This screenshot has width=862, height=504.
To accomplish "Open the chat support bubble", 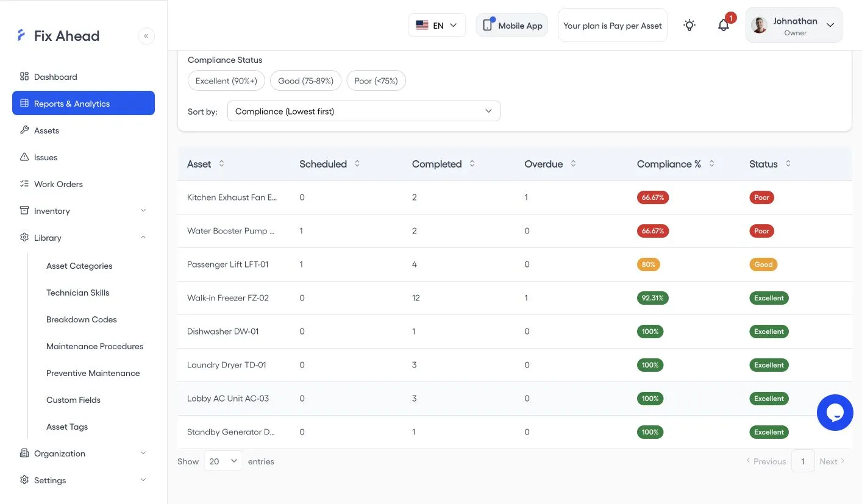I will pos(835,413).
